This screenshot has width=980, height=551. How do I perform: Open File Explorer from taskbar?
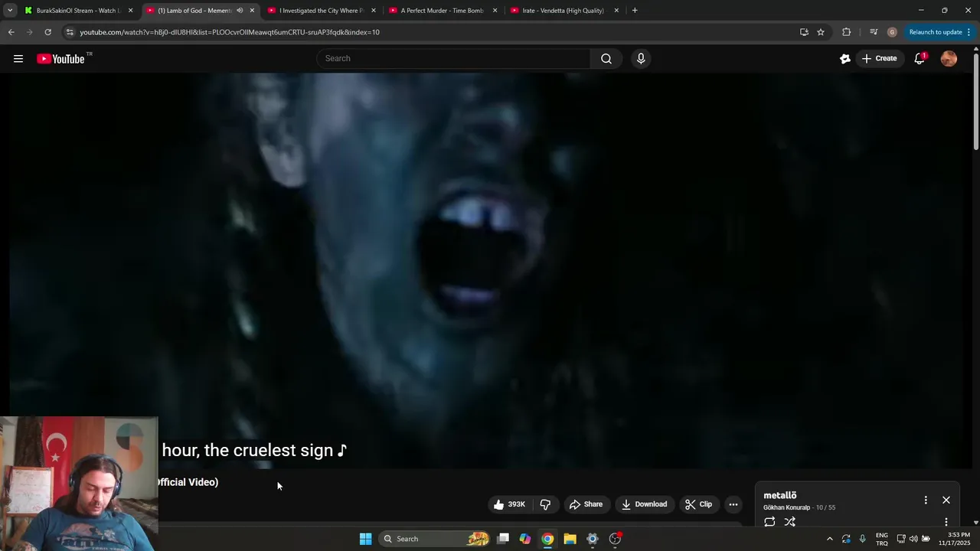pyautogui.click(x=570, y=539)
